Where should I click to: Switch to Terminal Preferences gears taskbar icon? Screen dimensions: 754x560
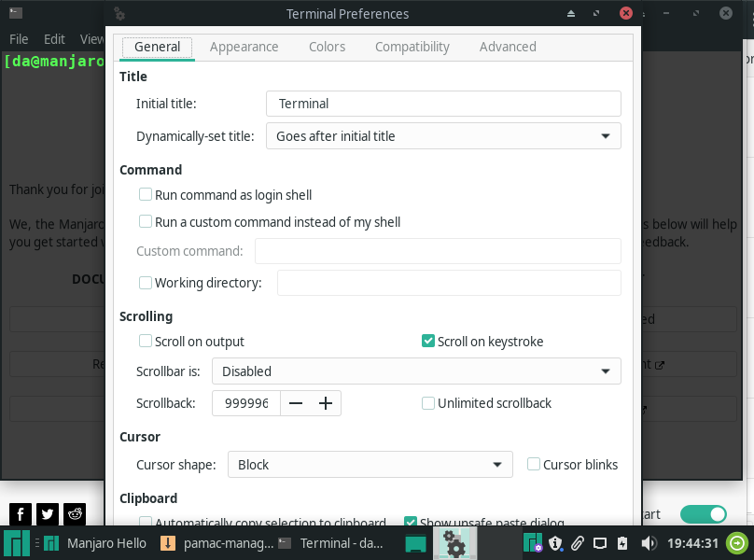pyautogui.click(x=454, y=543)
